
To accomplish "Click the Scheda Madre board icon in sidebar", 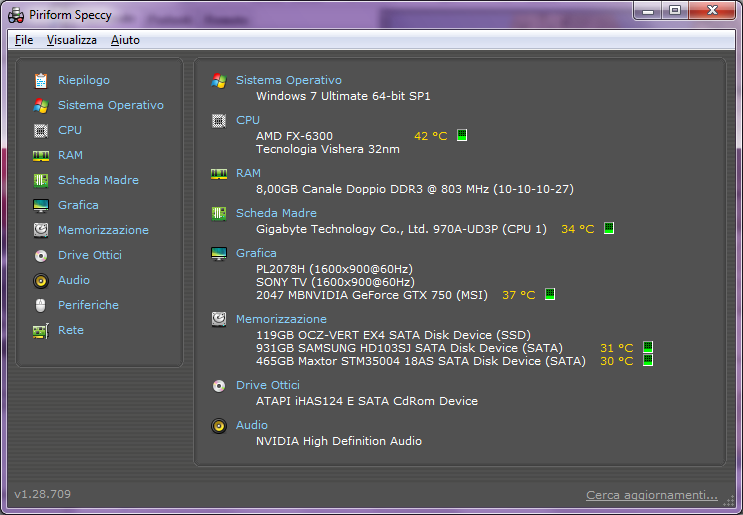I will (x=41, y=181).
